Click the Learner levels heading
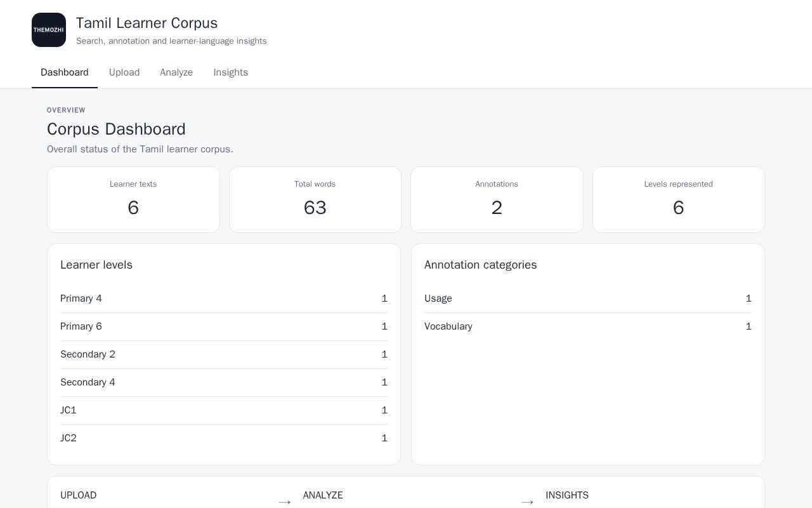812x508 pixels. [x=96, y=265]
